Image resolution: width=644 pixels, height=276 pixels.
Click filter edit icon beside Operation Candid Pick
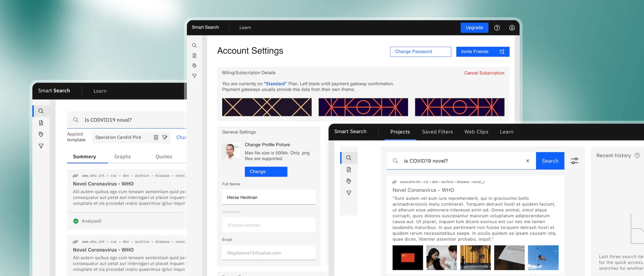(x=165, y=137)
